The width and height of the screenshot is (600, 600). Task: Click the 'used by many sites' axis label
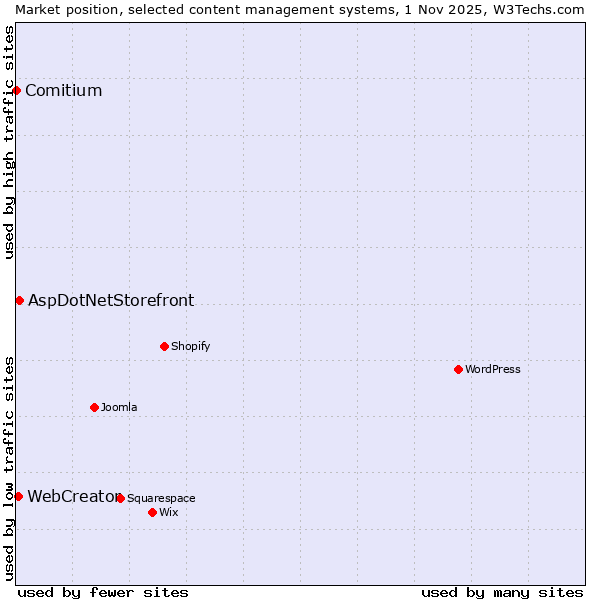pos(502,592)
